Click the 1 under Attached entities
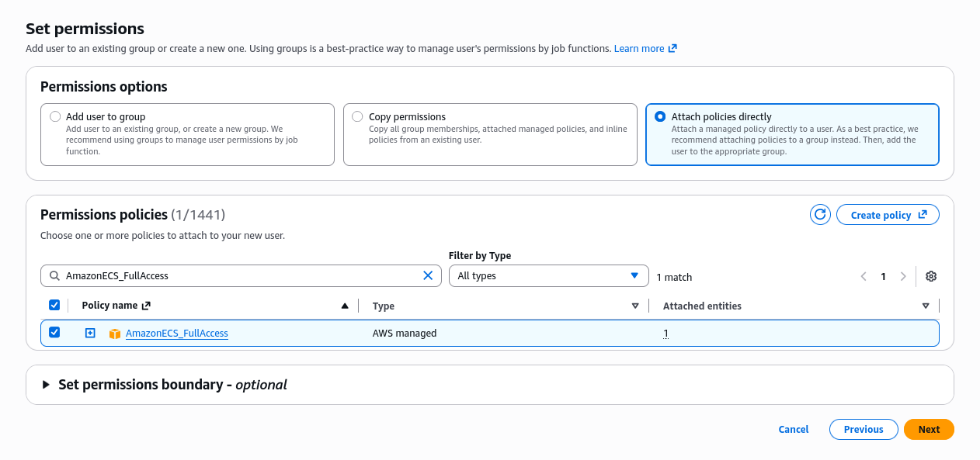The image size is (980, 460). click(665, 333)
